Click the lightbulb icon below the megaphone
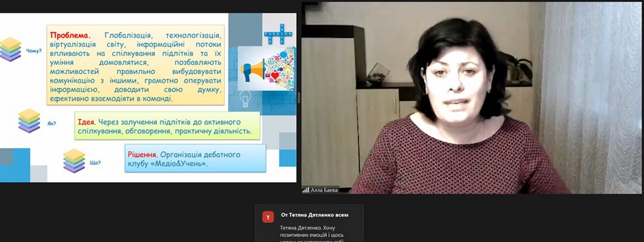The width and height of the screenshot is (644, 242). 245,99
